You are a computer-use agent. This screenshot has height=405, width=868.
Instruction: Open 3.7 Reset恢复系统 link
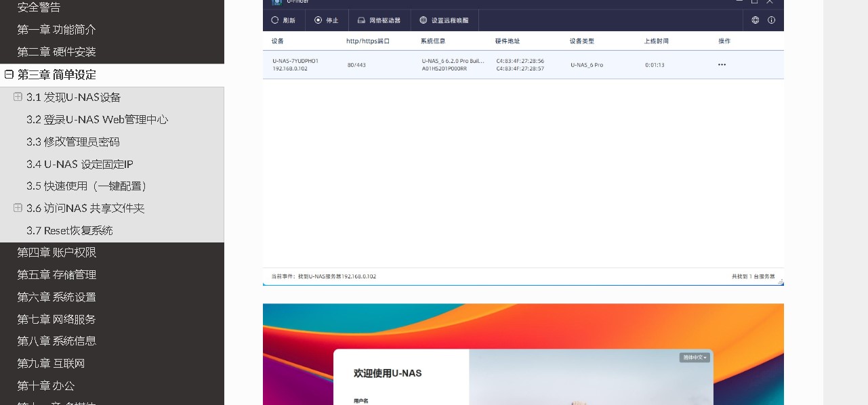click(69, 230)
